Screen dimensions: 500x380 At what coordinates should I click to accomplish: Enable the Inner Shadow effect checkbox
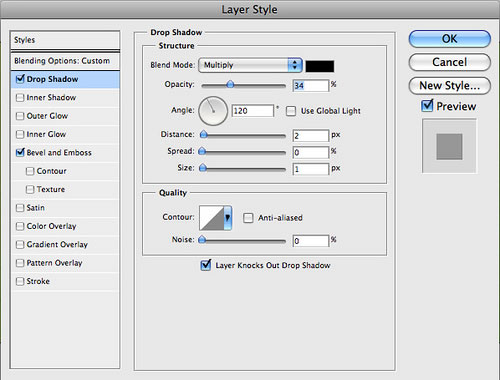(x=20, y=98)
